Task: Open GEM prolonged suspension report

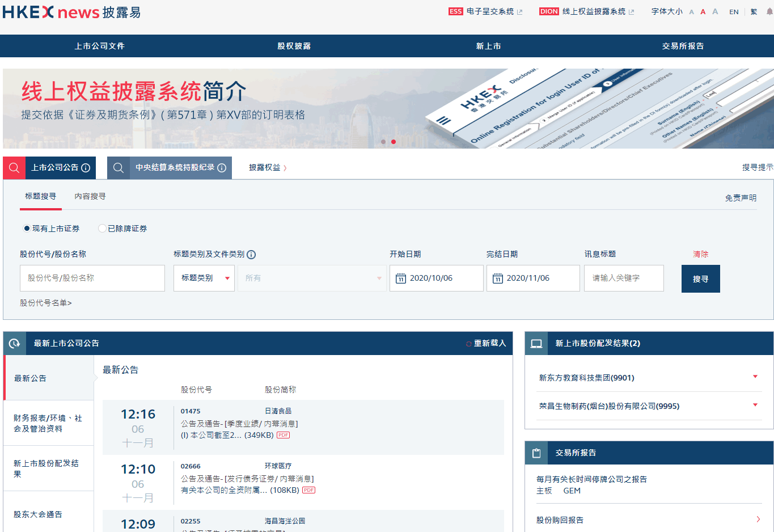Action: pyautogui.click(x=572, y=491)
